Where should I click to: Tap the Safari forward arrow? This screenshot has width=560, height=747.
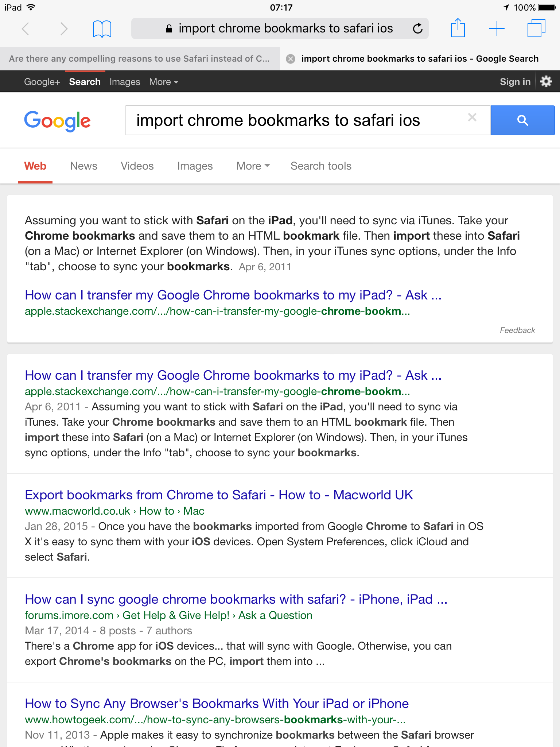[64, 28]
